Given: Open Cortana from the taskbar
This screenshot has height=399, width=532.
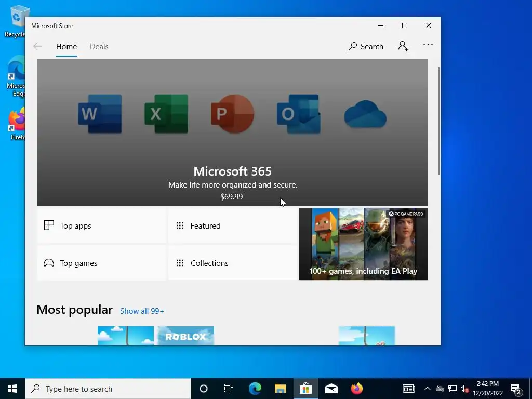Looking at the screenshot, I should coord(204,389).
